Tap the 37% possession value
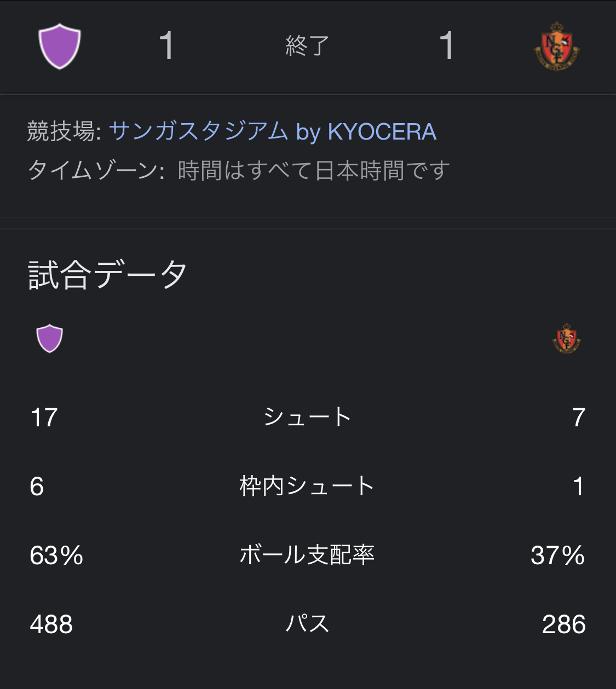 [x=558, y=555]
